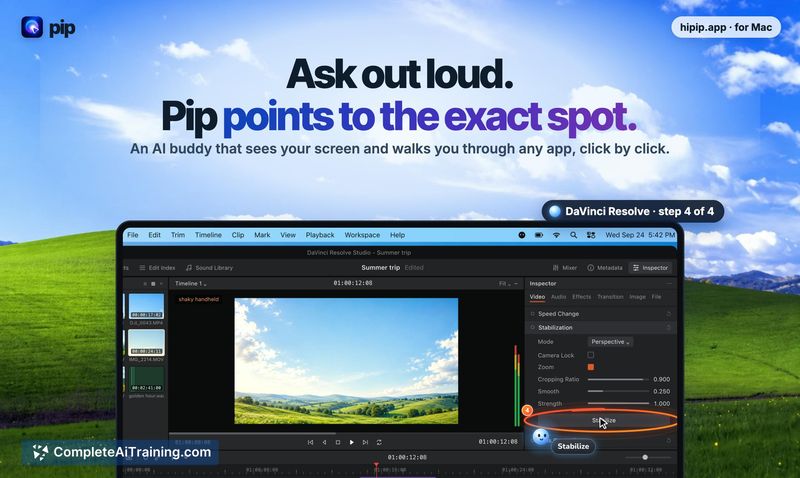Click the Pip logo icon
Viewport: 800px width, 478px height.
(x=32, y=27)
